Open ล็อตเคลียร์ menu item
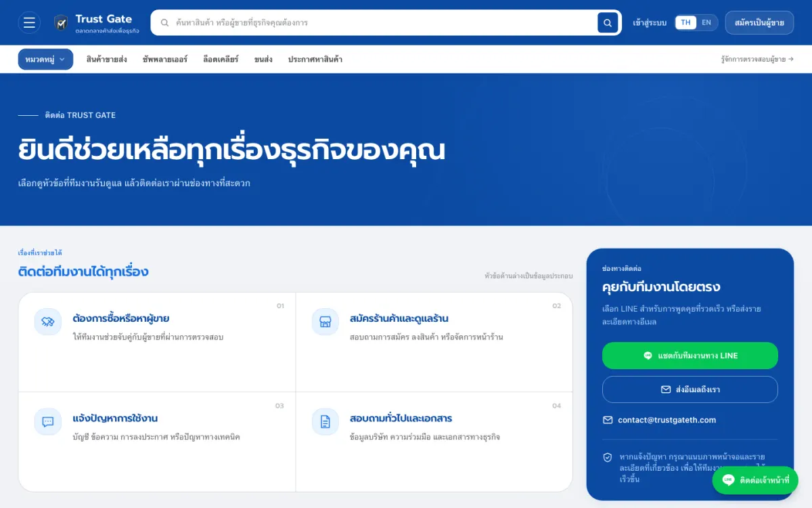The width and height of the screenshot is (812, 508). pos(221,60)
